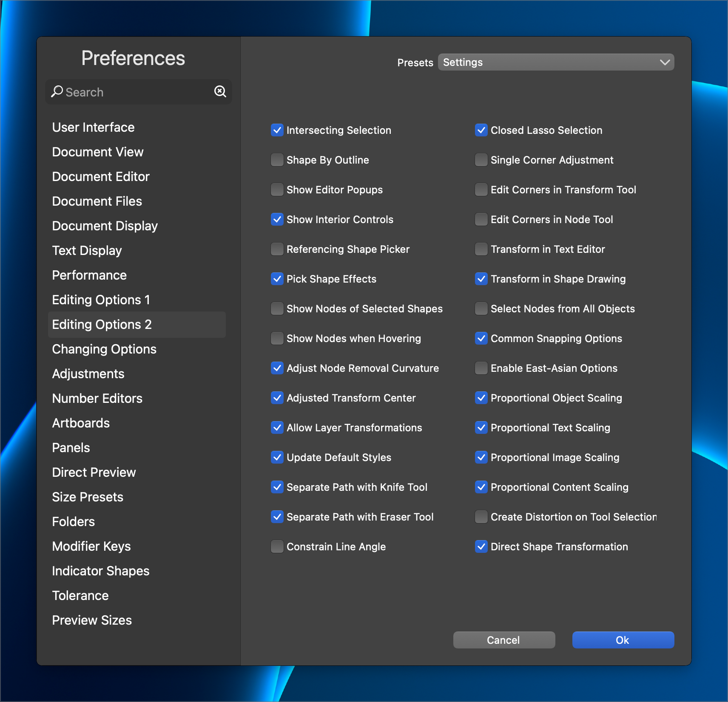Image resolution: width=728 pixels, height=702 pixels.
Task: Uncheck Direct Shape Transformation
Action: 481,546
